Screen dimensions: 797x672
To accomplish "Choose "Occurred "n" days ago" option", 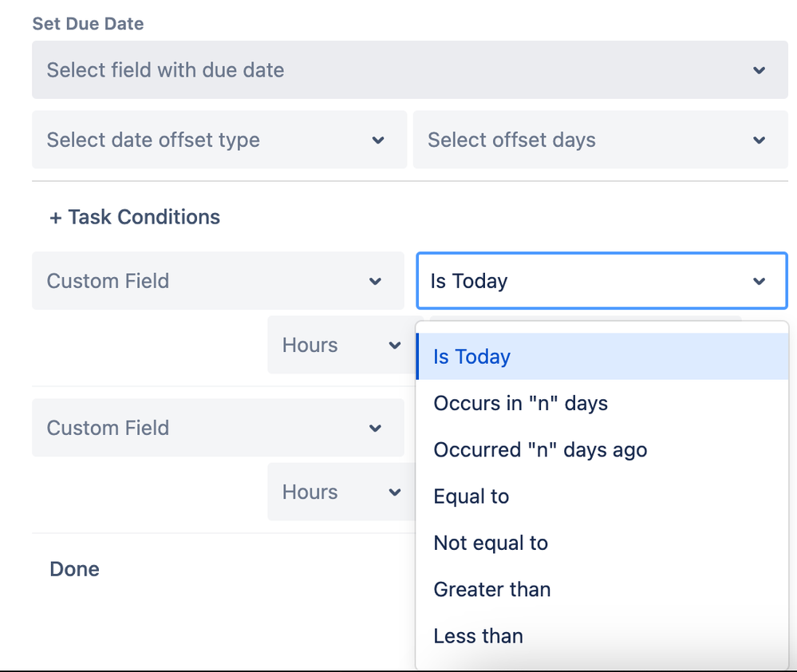I will point(540,450).
